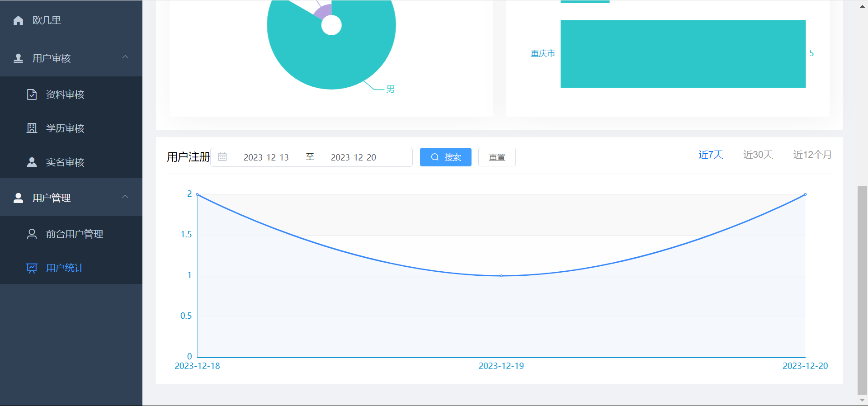Switch to the 近30天 tab
The image size is (868, 406).
tap(758, 155)
